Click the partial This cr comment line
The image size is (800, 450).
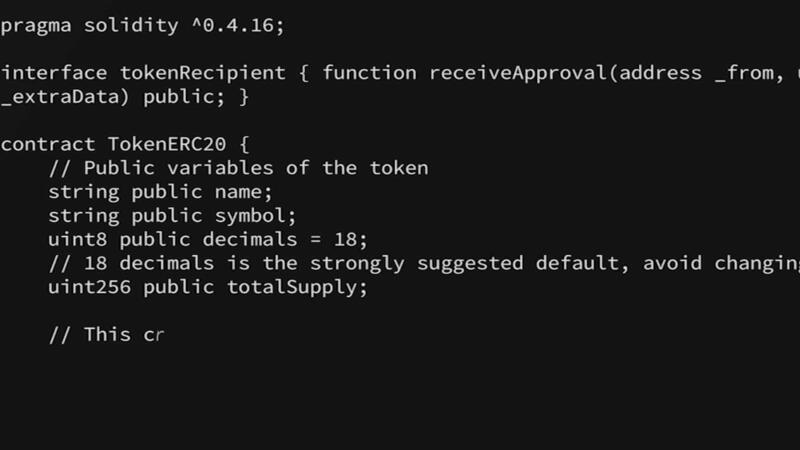click(106, 335)
